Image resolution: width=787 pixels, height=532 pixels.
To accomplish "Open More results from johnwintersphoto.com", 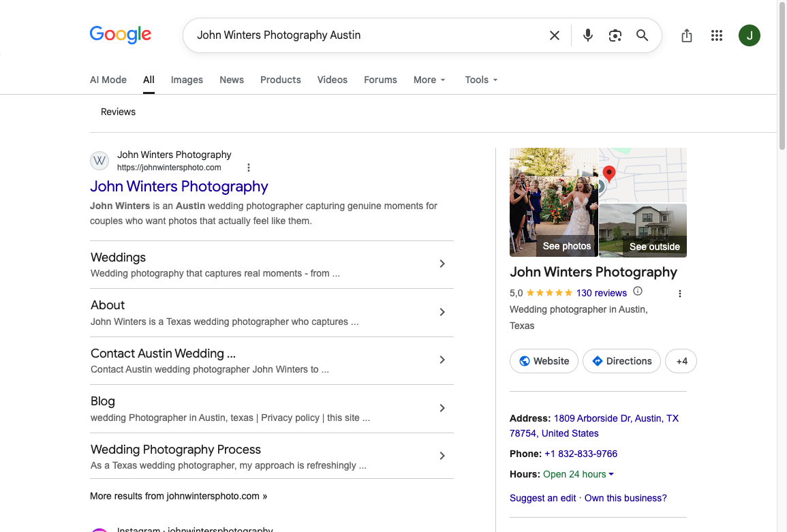I will coord(179,496).
